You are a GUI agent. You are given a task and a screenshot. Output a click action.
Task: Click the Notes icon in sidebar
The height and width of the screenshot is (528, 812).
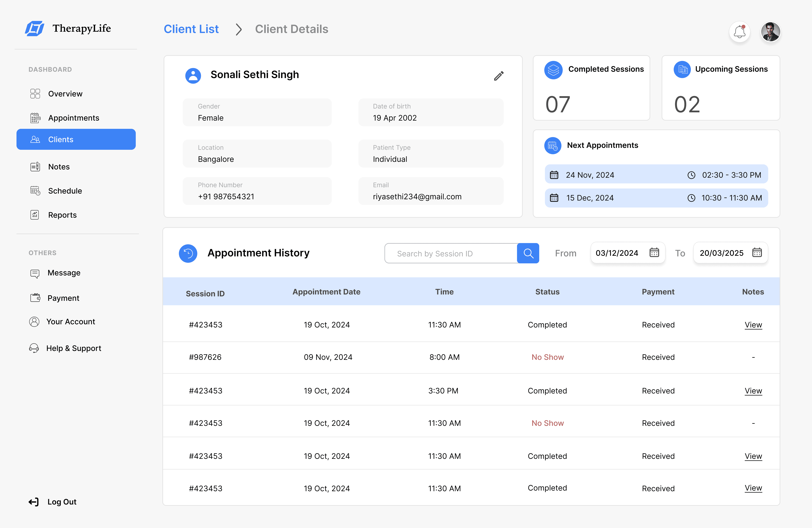coord(35,167)
